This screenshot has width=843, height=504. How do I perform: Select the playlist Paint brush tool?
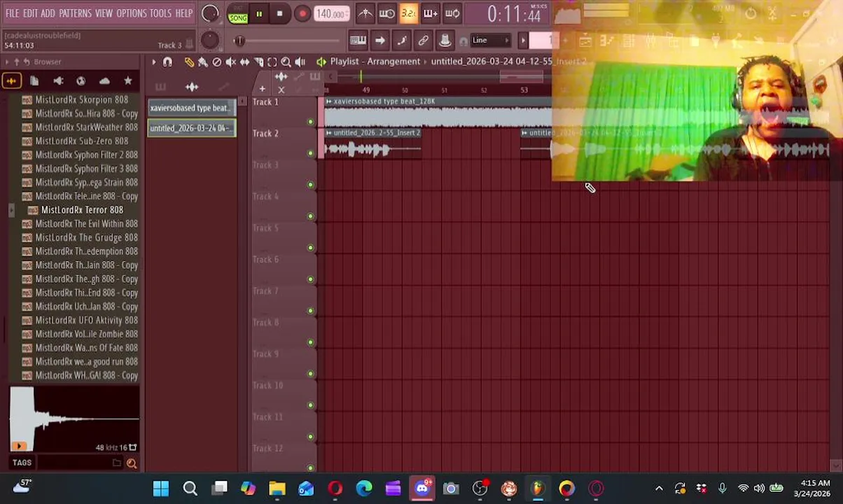pos(203,62)
